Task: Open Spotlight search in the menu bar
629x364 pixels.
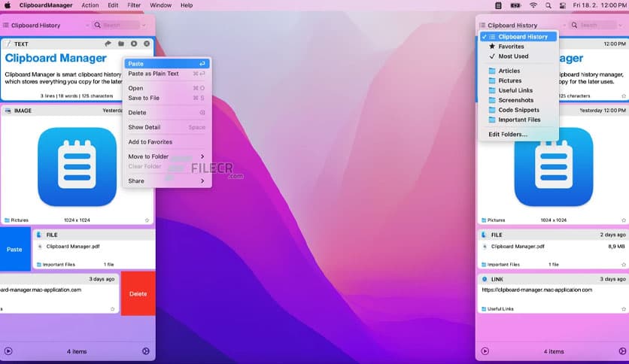Action: pyautogui.click(x=548, y=5)
